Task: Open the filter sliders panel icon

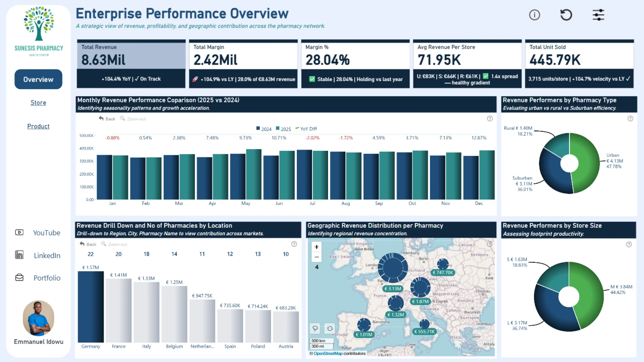Action: point(598,15)
